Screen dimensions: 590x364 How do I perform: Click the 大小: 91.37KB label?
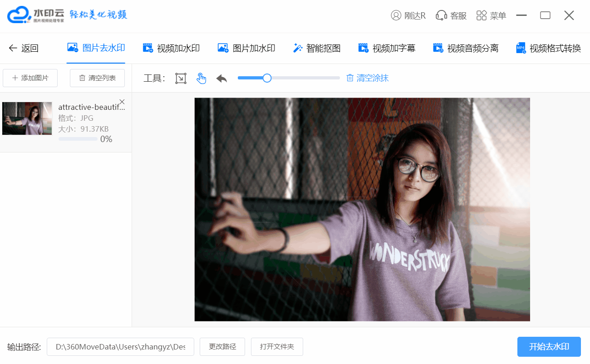tap(84, 129)
